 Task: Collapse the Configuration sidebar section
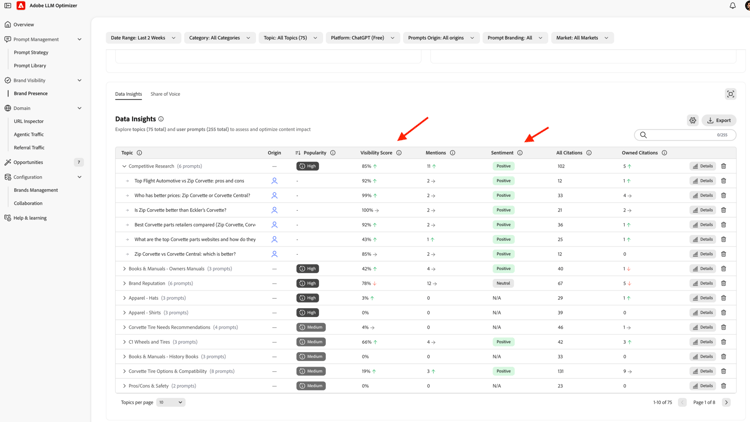point(79,177)
